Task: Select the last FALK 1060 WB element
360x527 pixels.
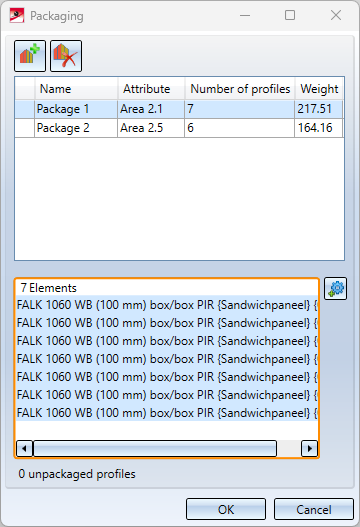Action: click(167, 413)
